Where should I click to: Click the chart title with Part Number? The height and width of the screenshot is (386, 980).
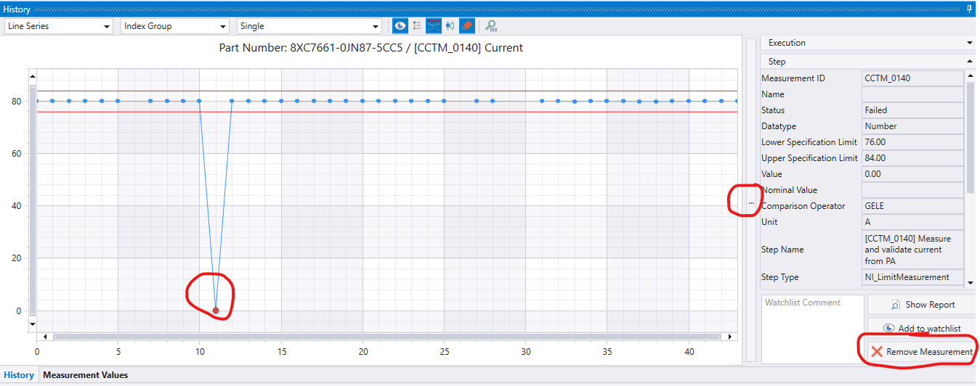(x=371, y=48)
